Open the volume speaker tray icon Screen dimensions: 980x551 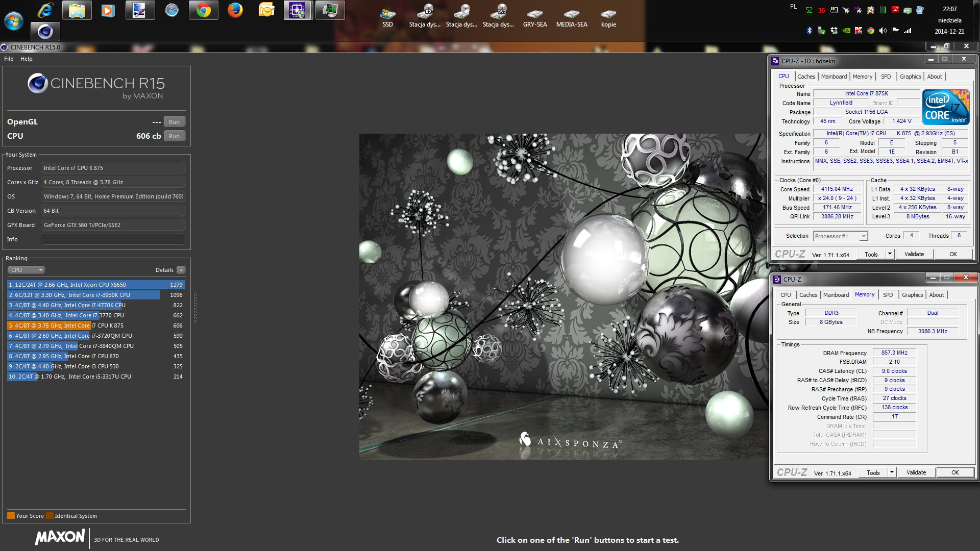pyautogui.click(x=883, y=31)
